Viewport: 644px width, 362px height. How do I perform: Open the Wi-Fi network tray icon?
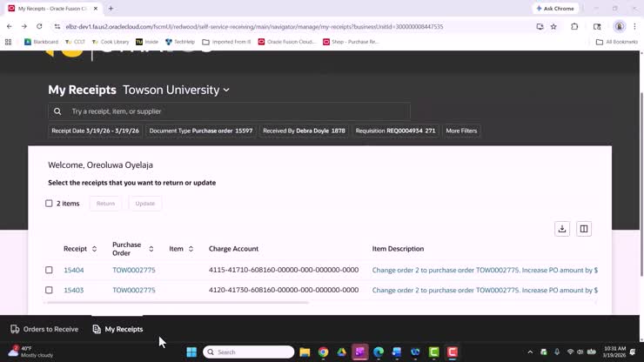coord(570,352)
